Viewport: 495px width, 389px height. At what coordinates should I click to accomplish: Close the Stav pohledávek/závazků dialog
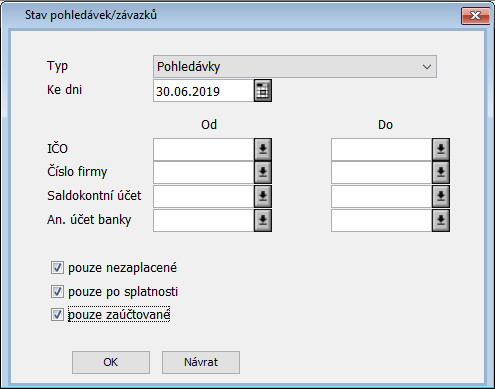tap(475, 16)
